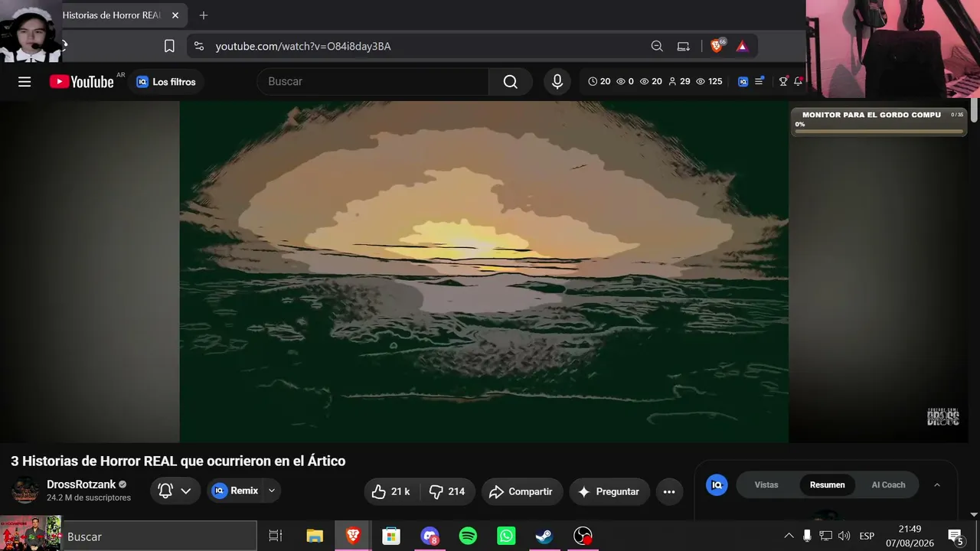Open WhatsApp from taskbar

[506, 536]
